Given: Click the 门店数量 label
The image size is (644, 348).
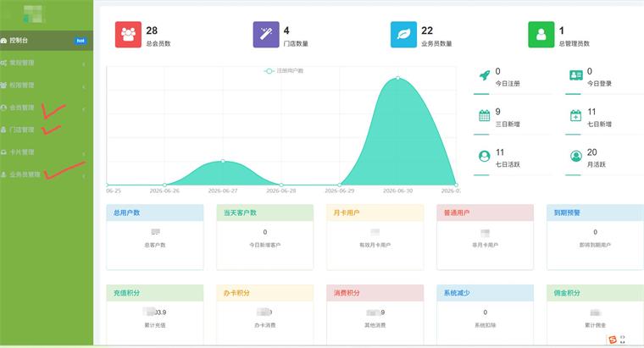Looking at the screenshot, I should pyautogui.click(x=296, y=43).
